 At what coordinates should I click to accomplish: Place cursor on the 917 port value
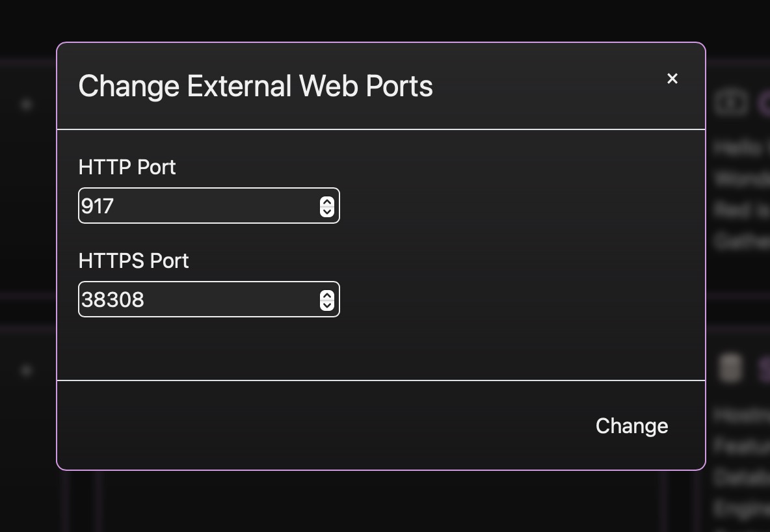point(98,206)
